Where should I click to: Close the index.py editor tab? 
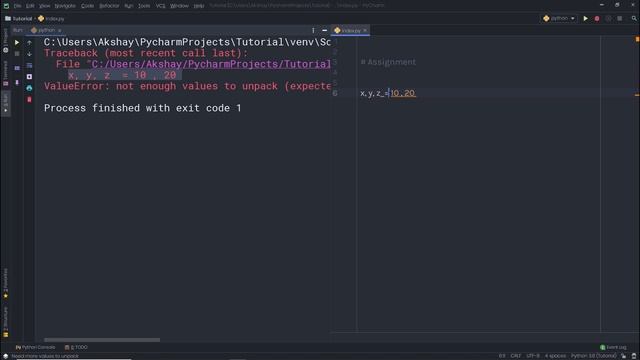tap(365, 31)
